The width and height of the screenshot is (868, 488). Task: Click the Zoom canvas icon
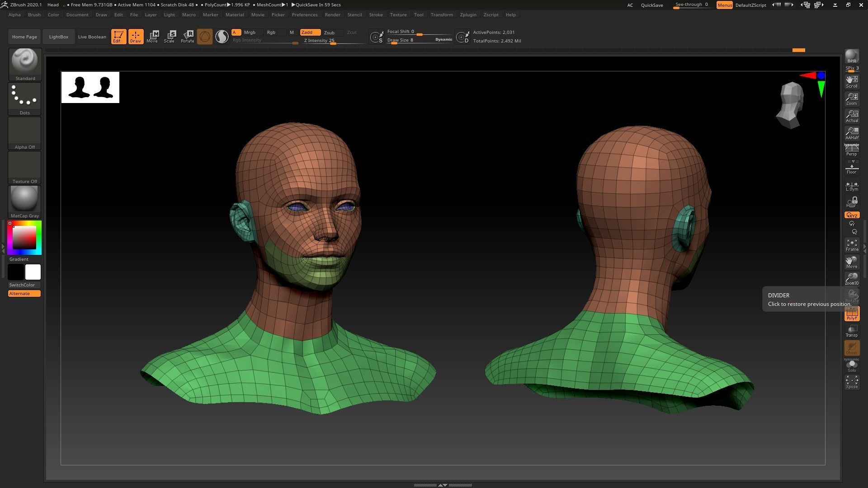point(852,99)
